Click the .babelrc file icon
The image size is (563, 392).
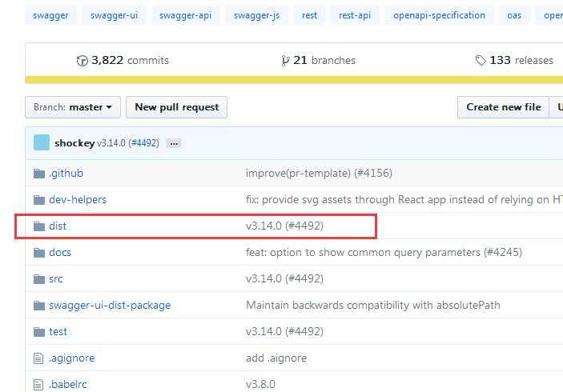click(x=38, y=385)
